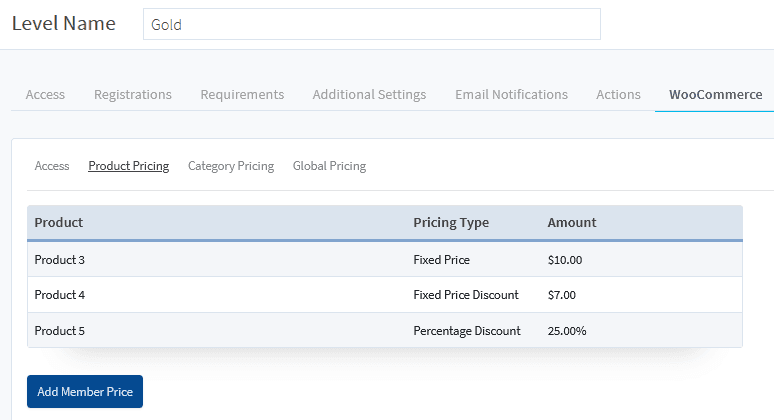Click the Amount column header
This screenshot has width=774, height=420.
[x=572, y=223]
